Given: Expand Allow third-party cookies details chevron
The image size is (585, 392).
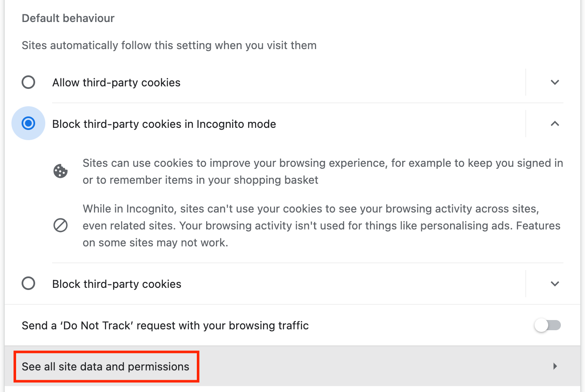Looking at the screenshot, I should [555, 82].
